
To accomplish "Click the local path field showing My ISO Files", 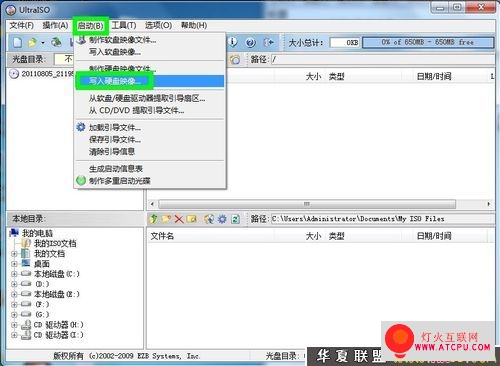I will 383,219.
